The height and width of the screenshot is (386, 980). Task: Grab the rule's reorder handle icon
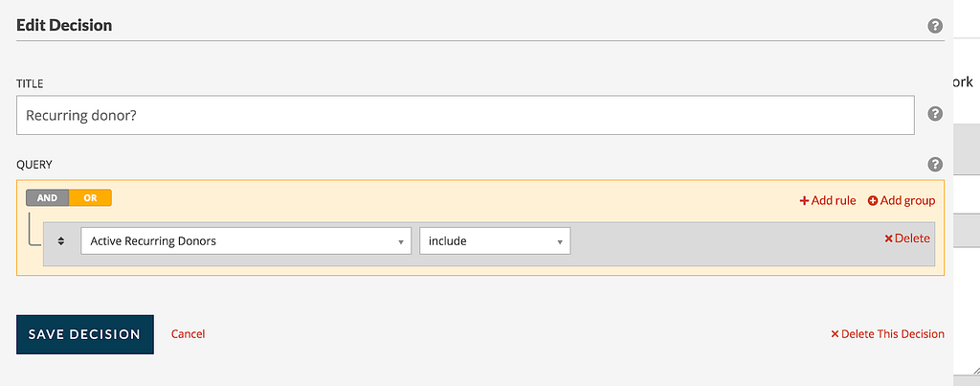coord(61,241)
